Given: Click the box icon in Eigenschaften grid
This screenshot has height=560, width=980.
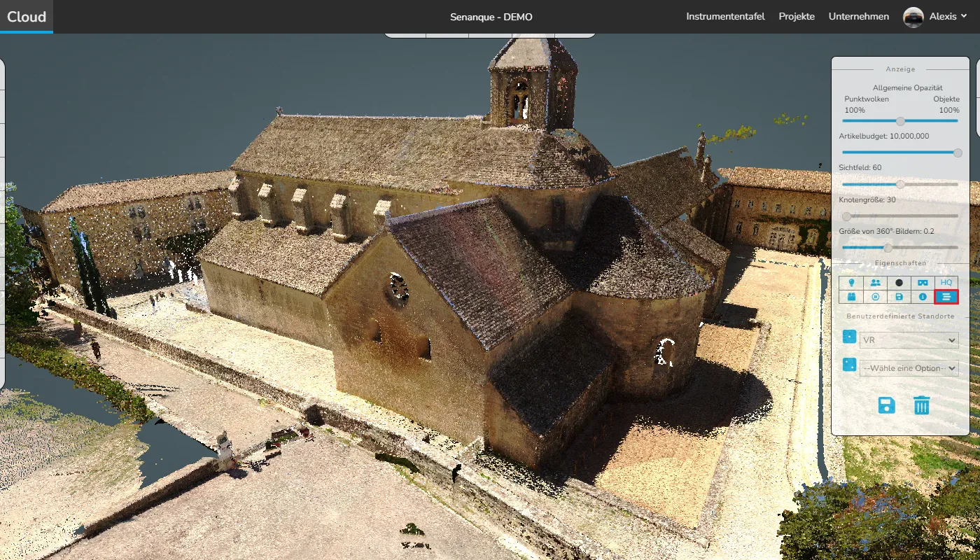Looking at the screenshot, I should pyautogui.click(x=851, y=297).
